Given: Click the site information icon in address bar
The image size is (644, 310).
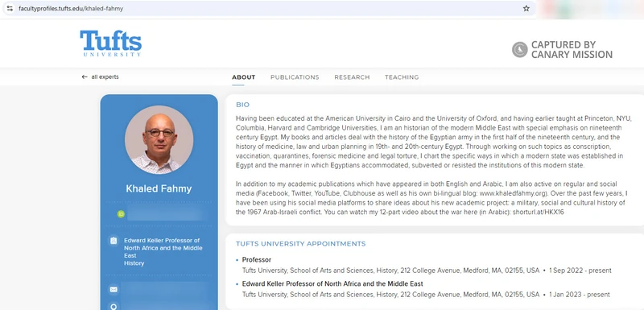Looking at the screenshot, I should pyautogui.click(x=10, y=8).
